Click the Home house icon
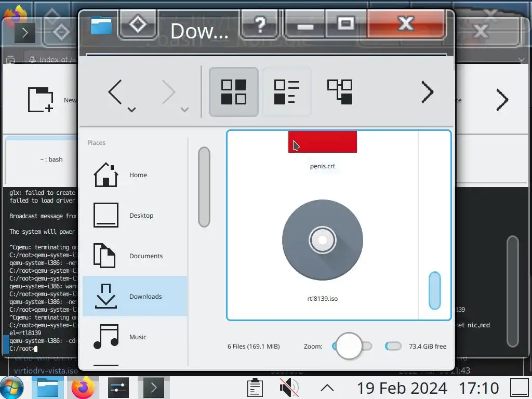This screenshot has height=399, width=532. (106, 175)
